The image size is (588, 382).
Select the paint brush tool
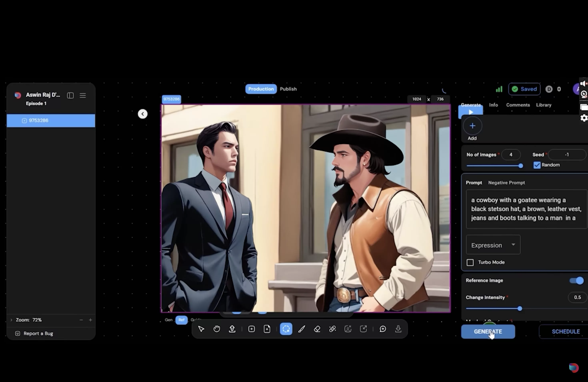pyautogui.click(x=302, y=329)
